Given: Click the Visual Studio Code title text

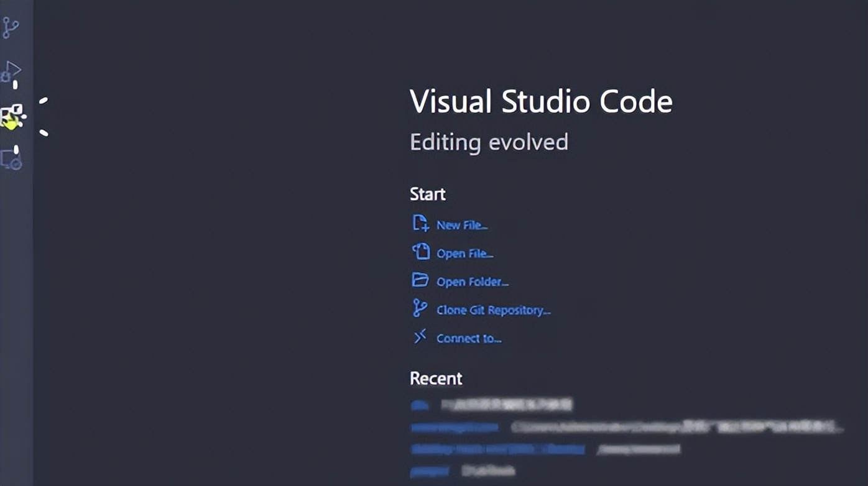Looking at the screenshot, I should pyautogui.click(x=541, y=102).
